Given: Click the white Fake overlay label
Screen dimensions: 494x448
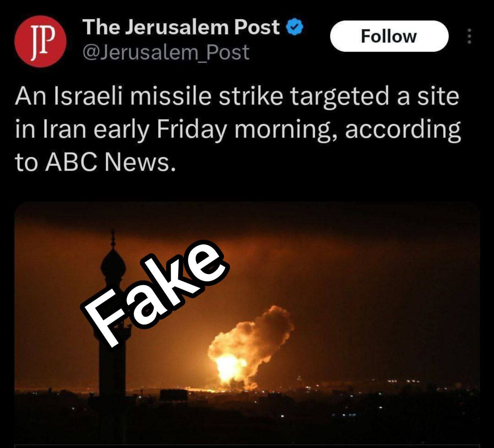Looking at the screenshot, I should [154, 293].
